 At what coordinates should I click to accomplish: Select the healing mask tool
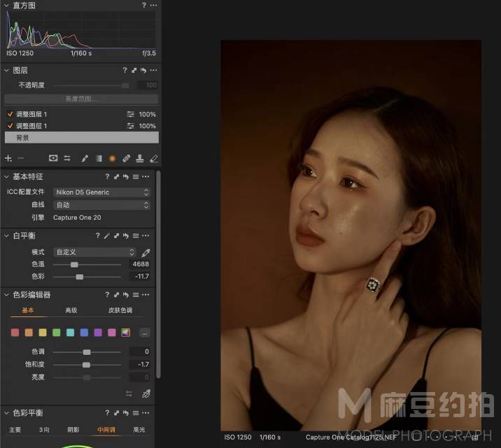tap(126, 158)
